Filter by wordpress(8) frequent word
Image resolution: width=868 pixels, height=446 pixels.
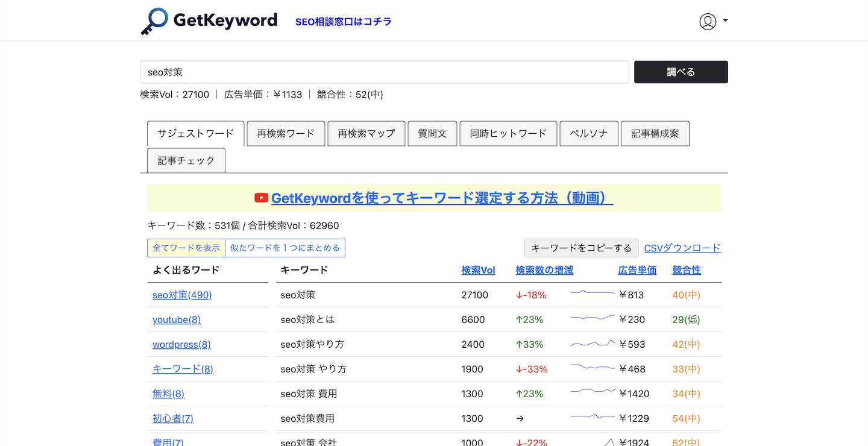(181, 344)
